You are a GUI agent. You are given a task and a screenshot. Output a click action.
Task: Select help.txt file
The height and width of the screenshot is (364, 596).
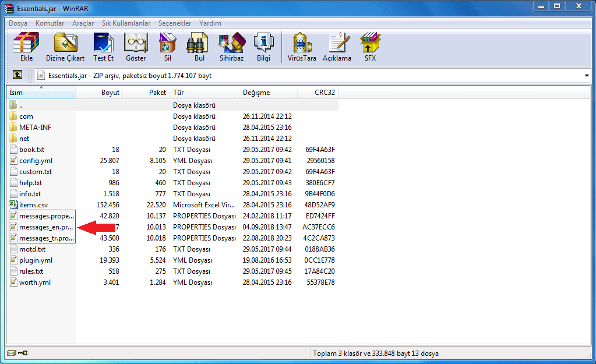[30, 183]
